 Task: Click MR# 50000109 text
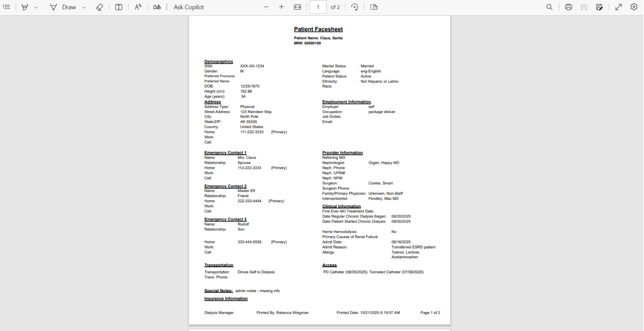coord(307,43)
